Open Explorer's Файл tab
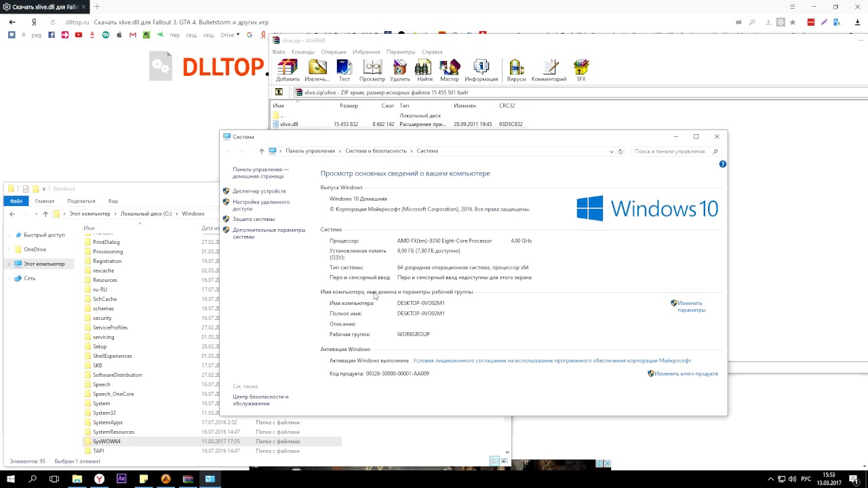This screenshot has width=868, height=488. pyautogui.click(x=16, y=201)
